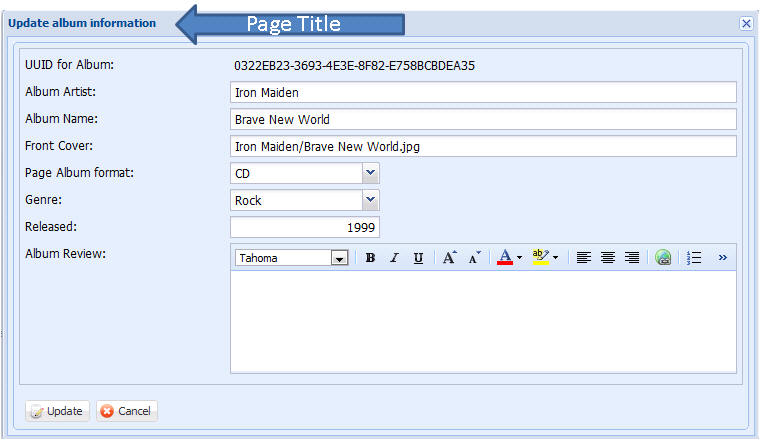
Task: Click the 'Album Name:' label
Action: point(61,119)
